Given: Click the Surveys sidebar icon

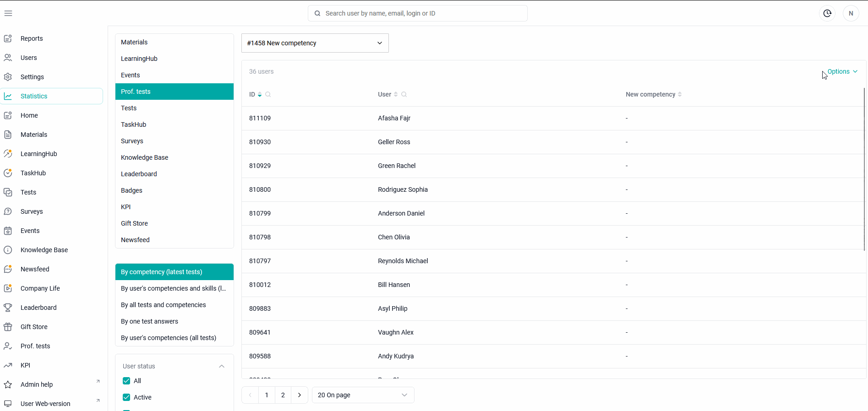Looking at the screenshot, I should point(8,211).
